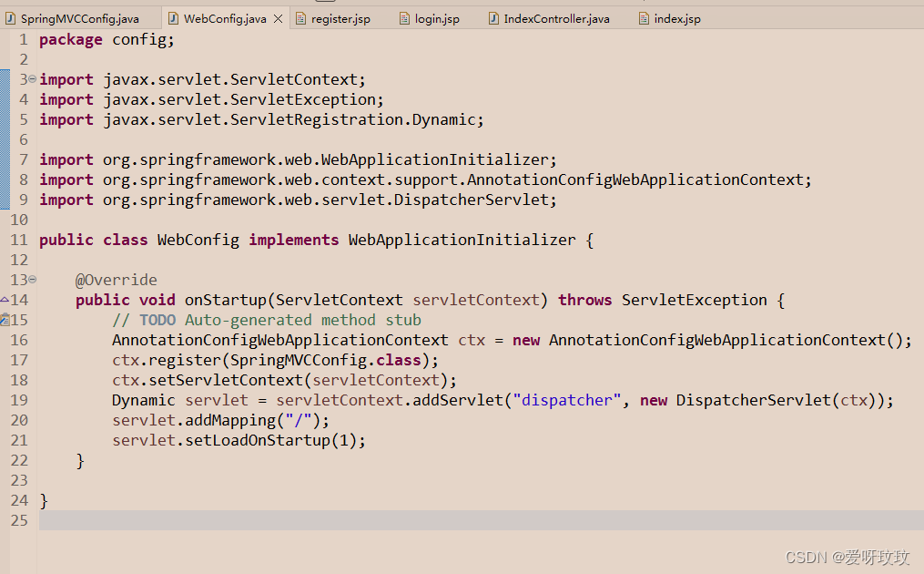Click the JSP file icon on index.jsp tab
924x574 pixels.
click(x=642, y=16)
